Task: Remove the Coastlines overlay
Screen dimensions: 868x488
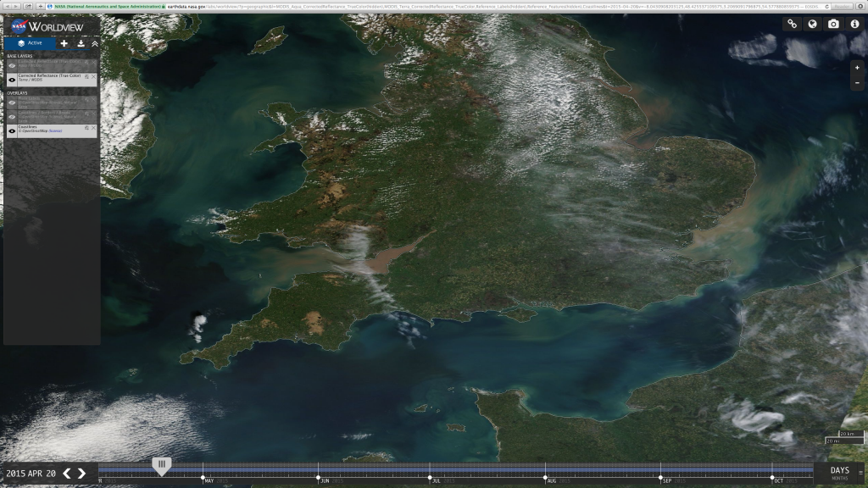Action: click(93, 128)
